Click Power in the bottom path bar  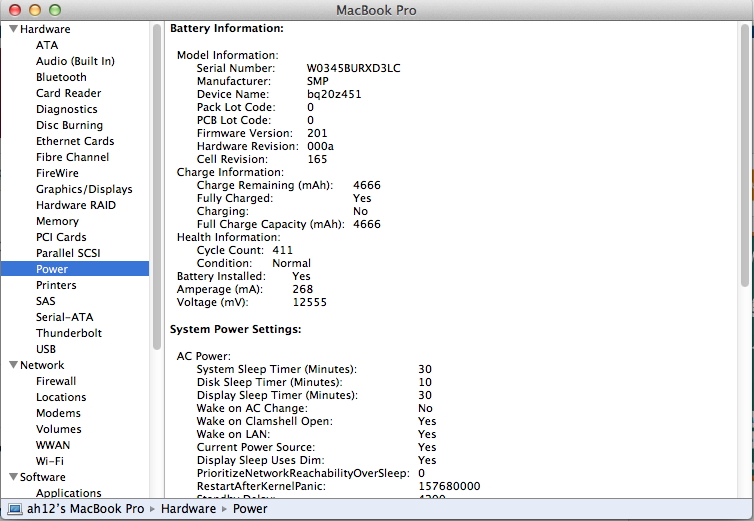249,509
